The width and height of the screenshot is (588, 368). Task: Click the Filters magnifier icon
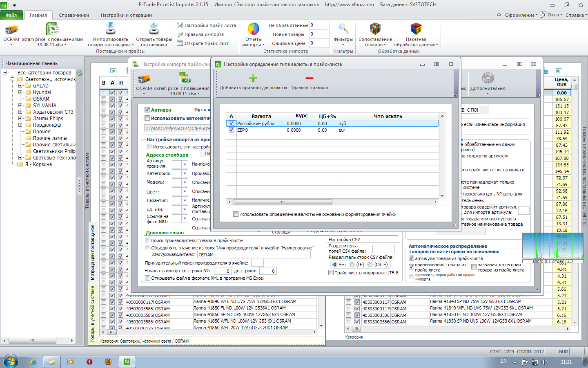tap(343, 29)
